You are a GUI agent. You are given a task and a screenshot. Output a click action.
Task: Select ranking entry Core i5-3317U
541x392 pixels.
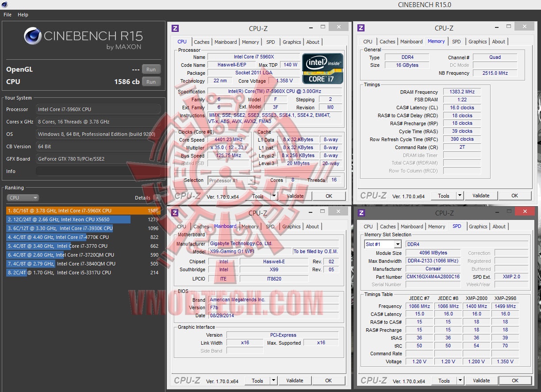click(x=83, y=273)
